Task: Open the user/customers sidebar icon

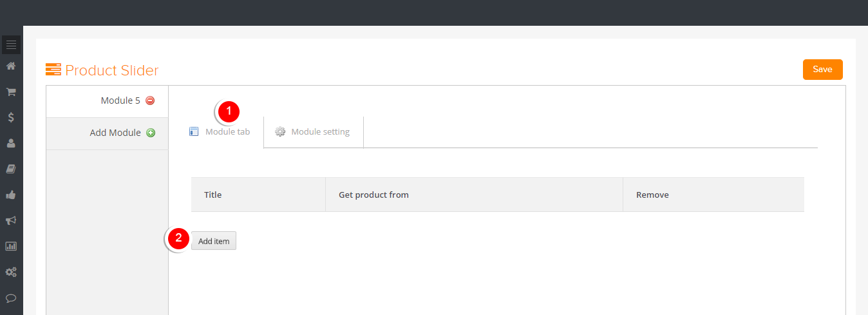Action: point(11,143)
